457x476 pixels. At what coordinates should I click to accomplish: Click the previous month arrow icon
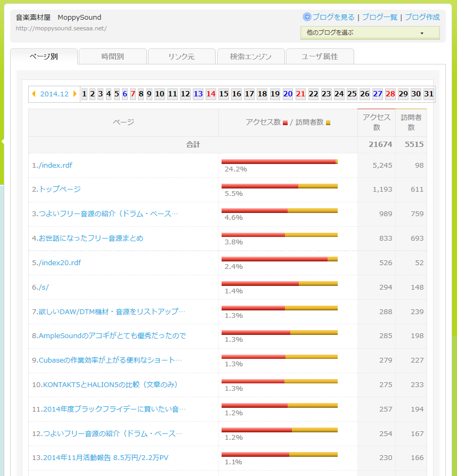pyautogui.click(x=34, y=94)
